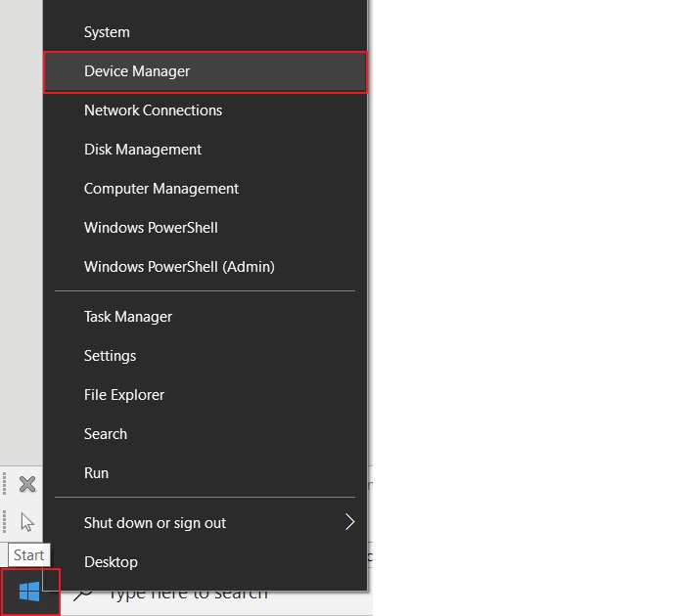
Task: Launch Disk Management
Action: point(205,150)
